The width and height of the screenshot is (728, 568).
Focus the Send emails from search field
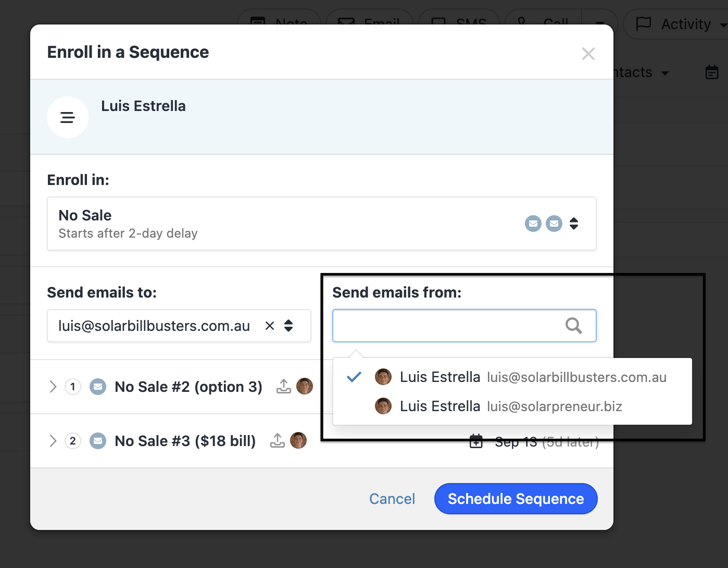[x=448, y=326]
